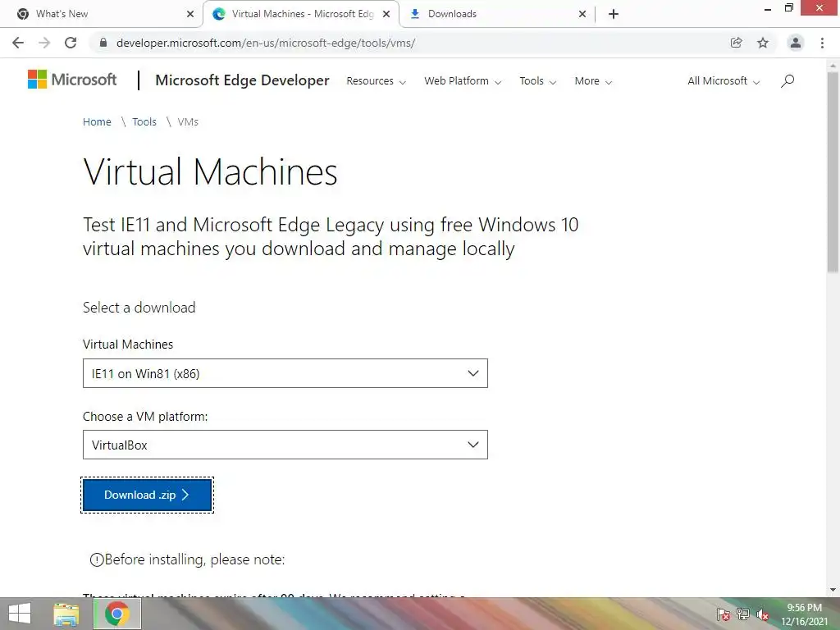The image size is (840, 630).
Task: Click the muted volume tray icon
Action: 763,615
